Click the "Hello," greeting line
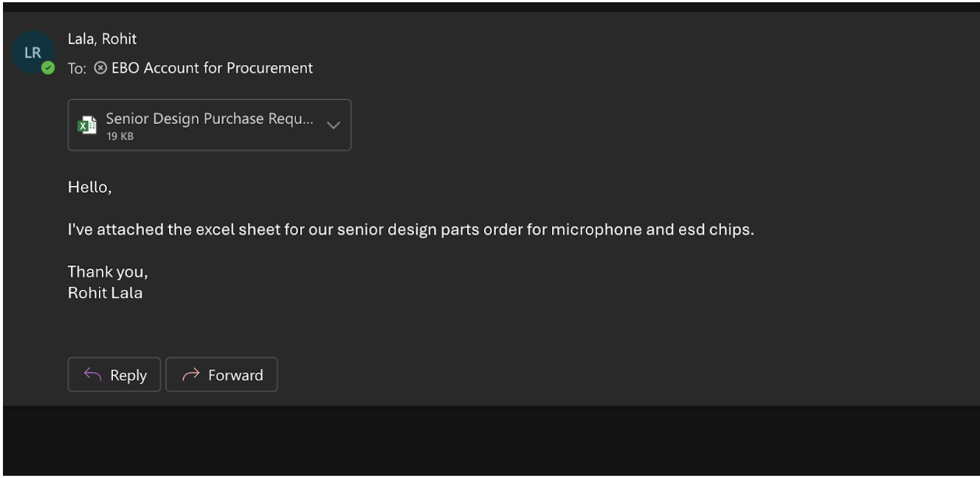 click(x=89, y=187)
